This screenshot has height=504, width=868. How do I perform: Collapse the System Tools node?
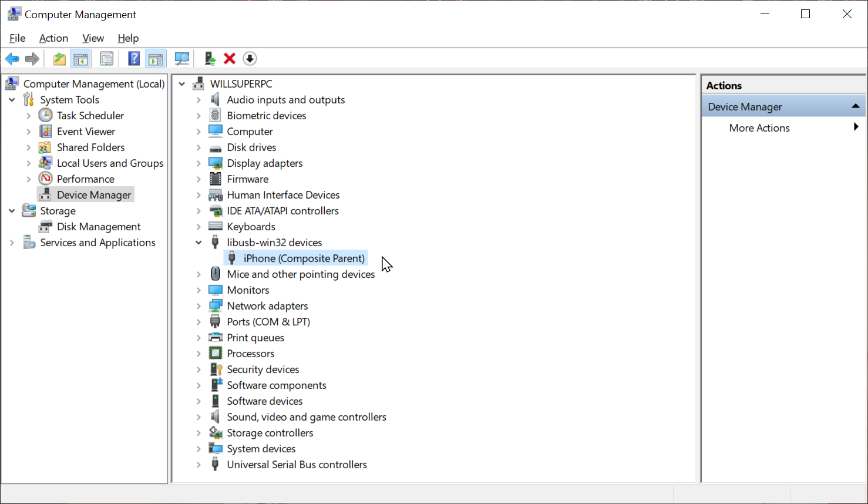12,100
